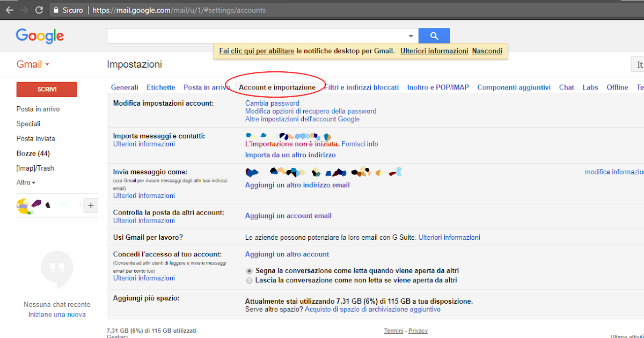Select the Account e importazione tab
Image resolution: width=644 pixels, height=338 pixels.
(x=277, y=87)
